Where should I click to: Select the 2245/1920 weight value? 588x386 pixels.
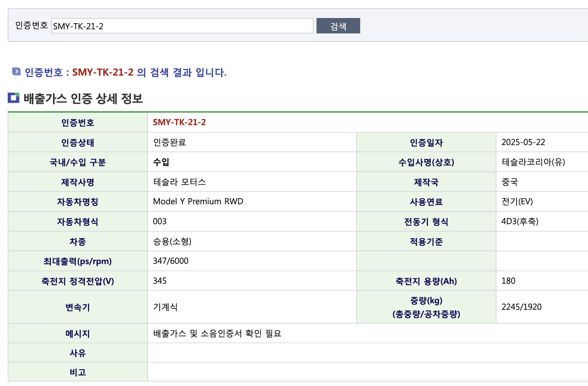[521, 307]
